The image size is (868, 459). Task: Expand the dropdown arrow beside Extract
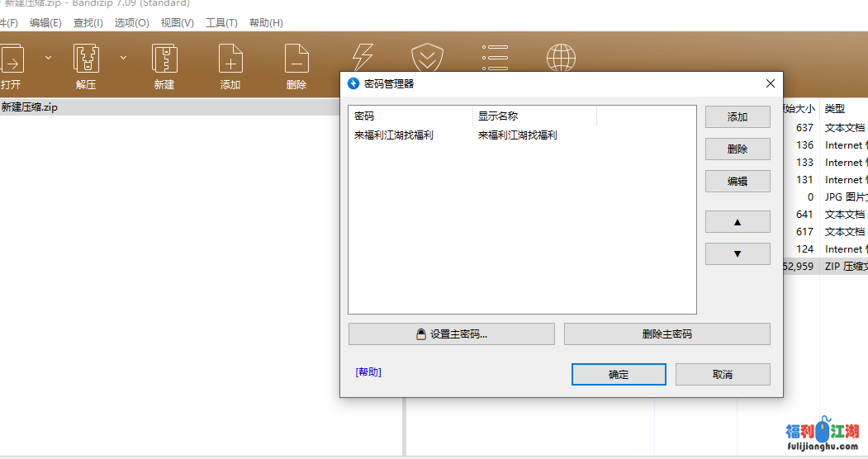click(123, 58)
